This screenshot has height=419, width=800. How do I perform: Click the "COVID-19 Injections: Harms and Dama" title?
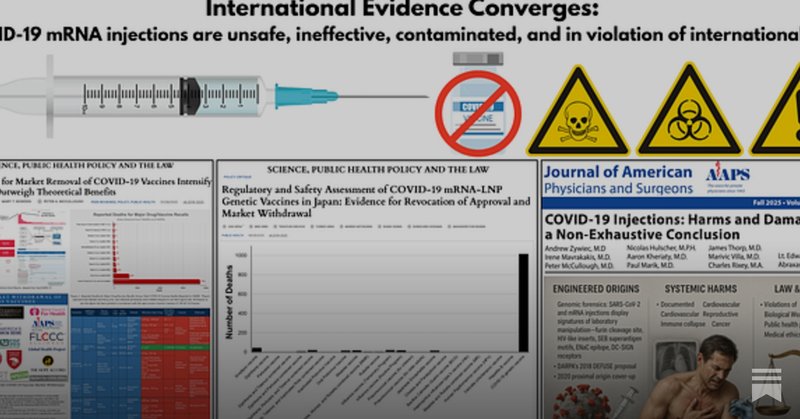point(672,219)
